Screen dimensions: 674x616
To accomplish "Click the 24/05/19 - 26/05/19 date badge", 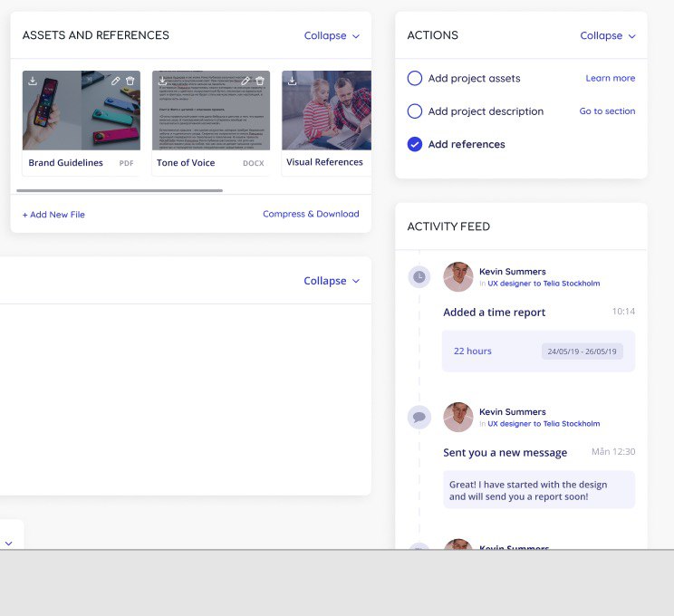I will click(x=582, y=351).
